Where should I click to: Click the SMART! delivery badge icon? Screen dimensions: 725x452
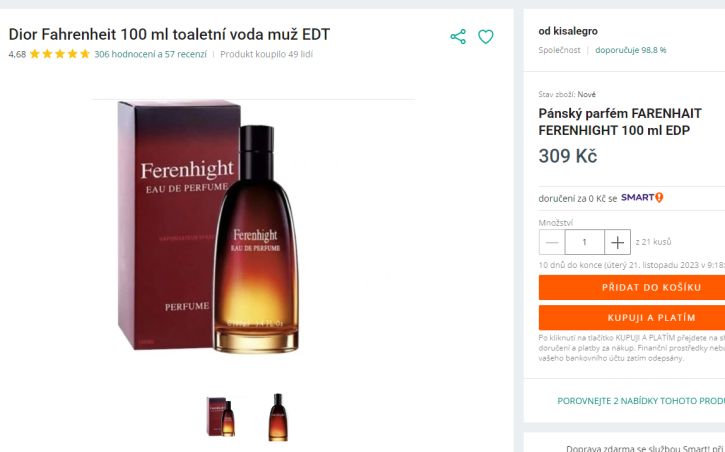click(642, 198)
